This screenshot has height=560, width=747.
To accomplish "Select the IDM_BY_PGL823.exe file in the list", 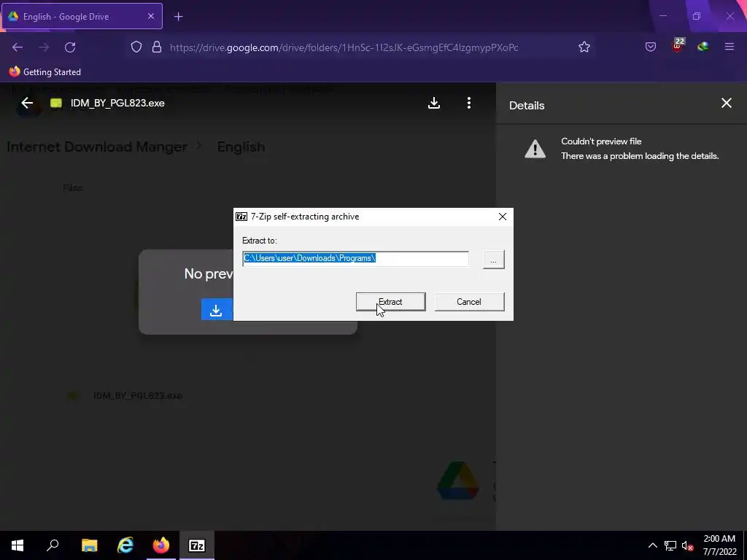I will click(138, 395).
